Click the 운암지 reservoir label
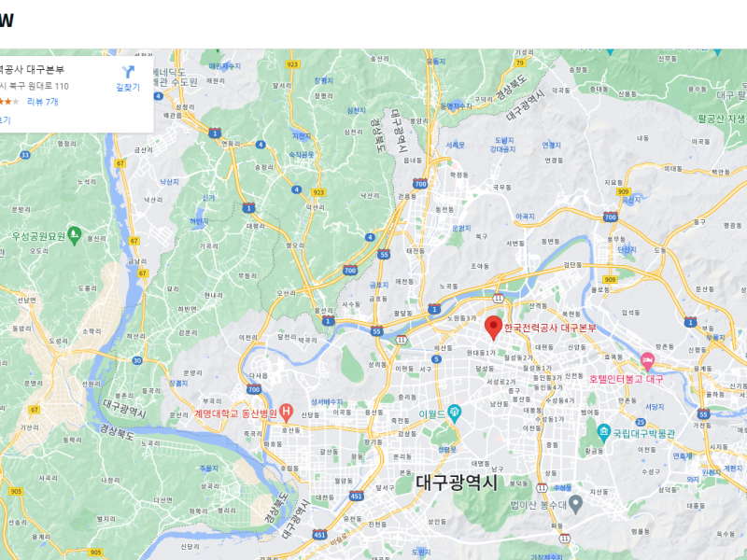Viewport: 747px width, 560px height. click(x=461, y=228)
